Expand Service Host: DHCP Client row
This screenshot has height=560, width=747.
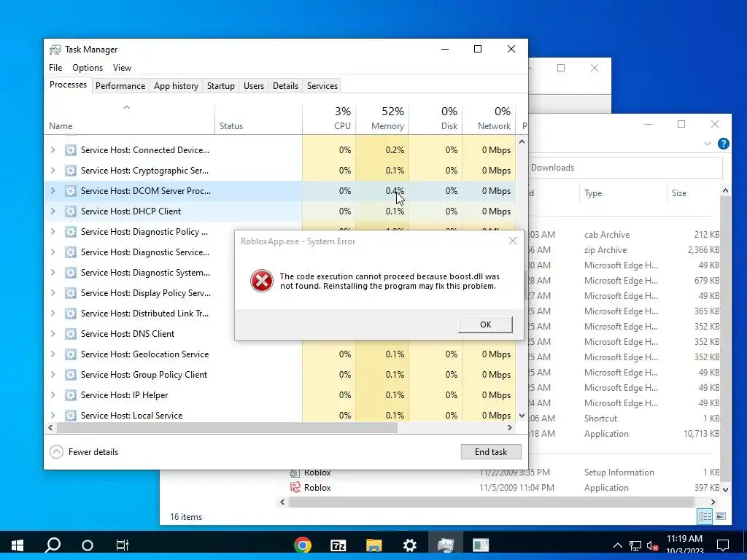coord(53,211)
